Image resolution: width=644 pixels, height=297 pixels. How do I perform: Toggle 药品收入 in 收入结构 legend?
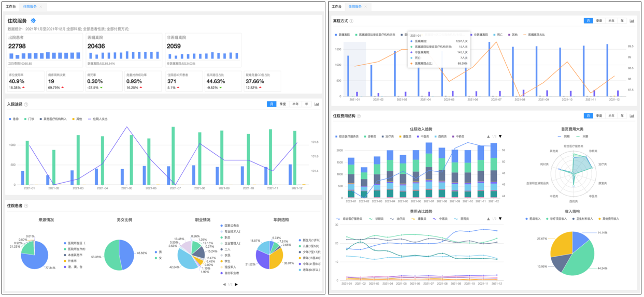click(x=532, y=218)
